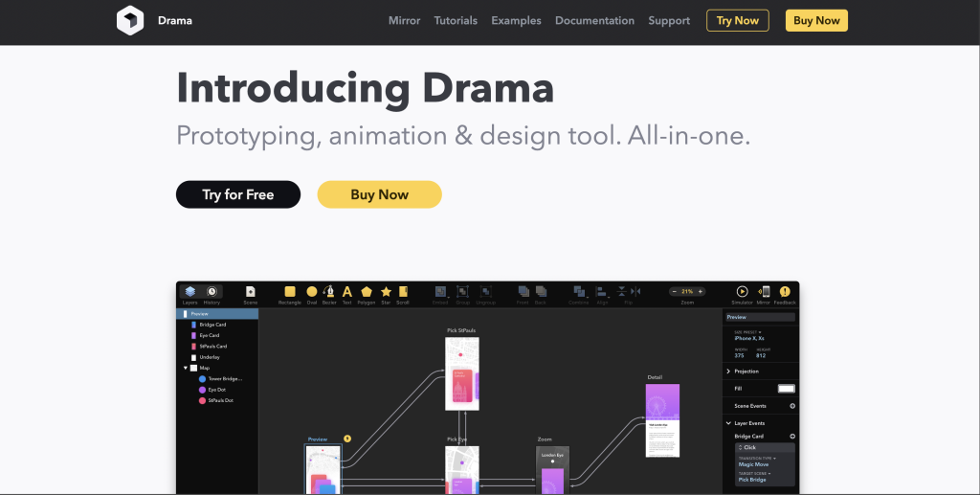Collapse the Layer Events section
This screenshot has height=495, width=980.
click(729, 422)
